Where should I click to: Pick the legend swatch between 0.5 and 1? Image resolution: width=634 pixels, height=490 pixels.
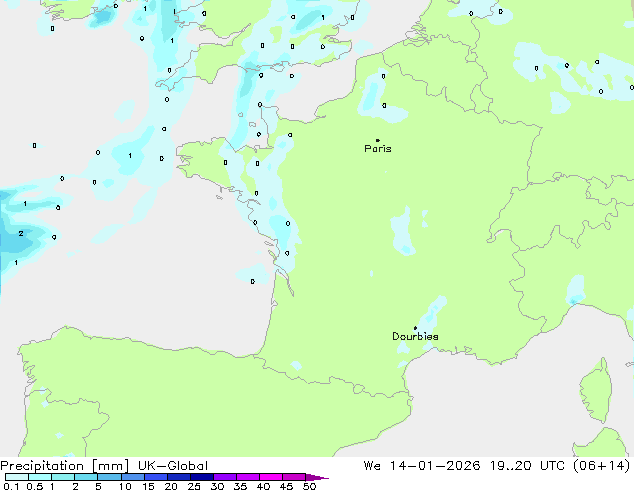coord(40,477)
